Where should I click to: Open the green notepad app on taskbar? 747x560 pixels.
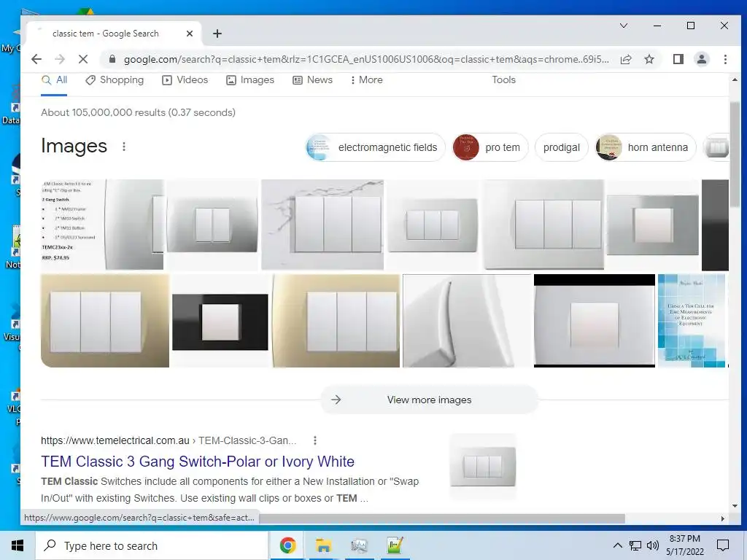click(395, 545)
